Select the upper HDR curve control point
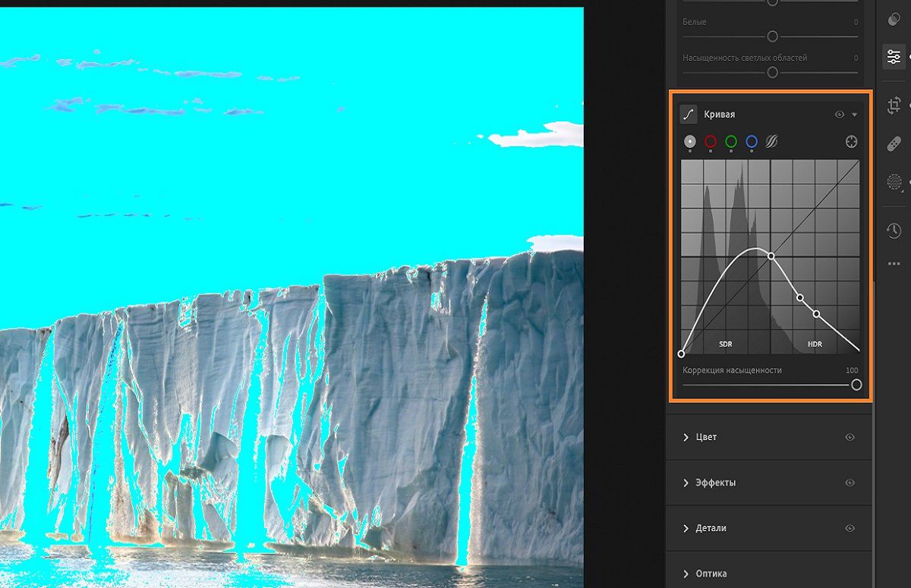911x588 pixels. tap(800, 298)
